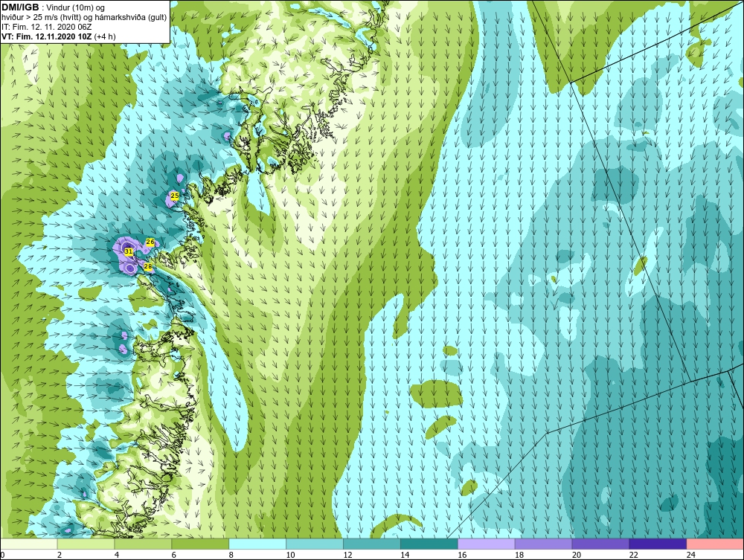Pick the 12–14 m/s teal legend swatch

tap(371, 544)
